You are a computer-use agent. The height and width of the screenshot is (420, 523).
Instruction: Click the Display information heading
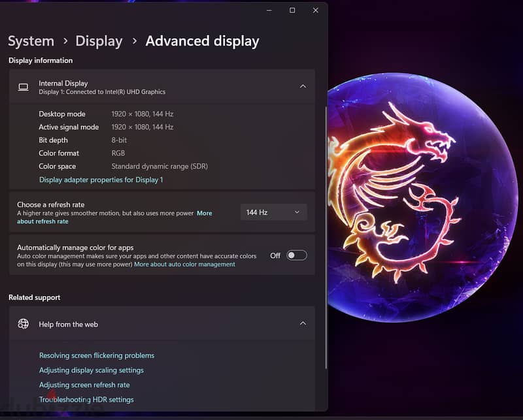pyautogui.click(x=41, y=60)
